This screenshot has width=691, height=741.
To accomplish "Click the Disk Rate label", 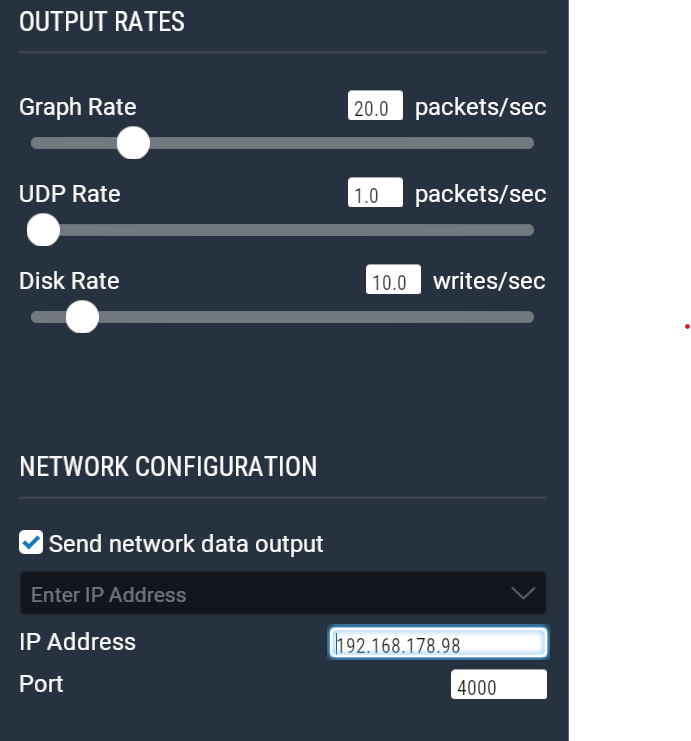I will [69, 281].
